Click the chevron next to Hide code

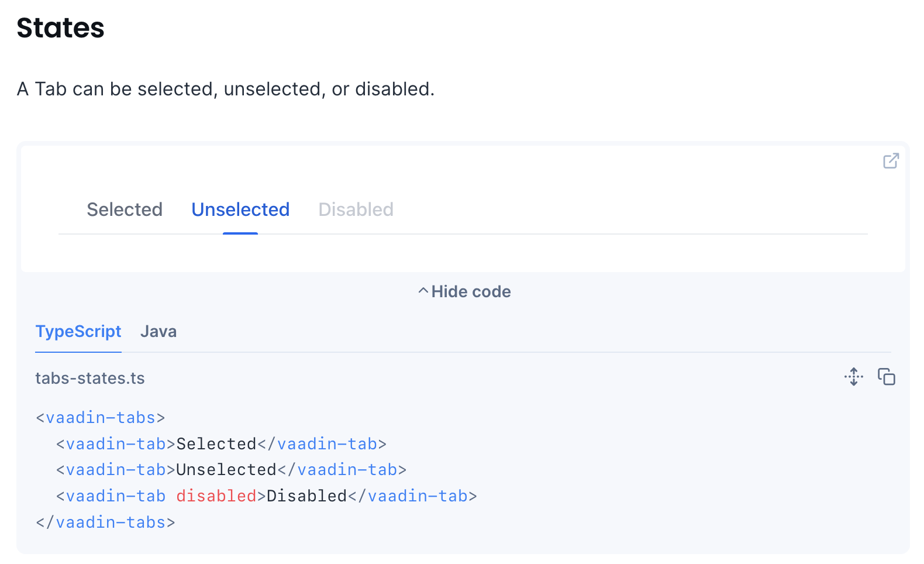tap(423, 291)
